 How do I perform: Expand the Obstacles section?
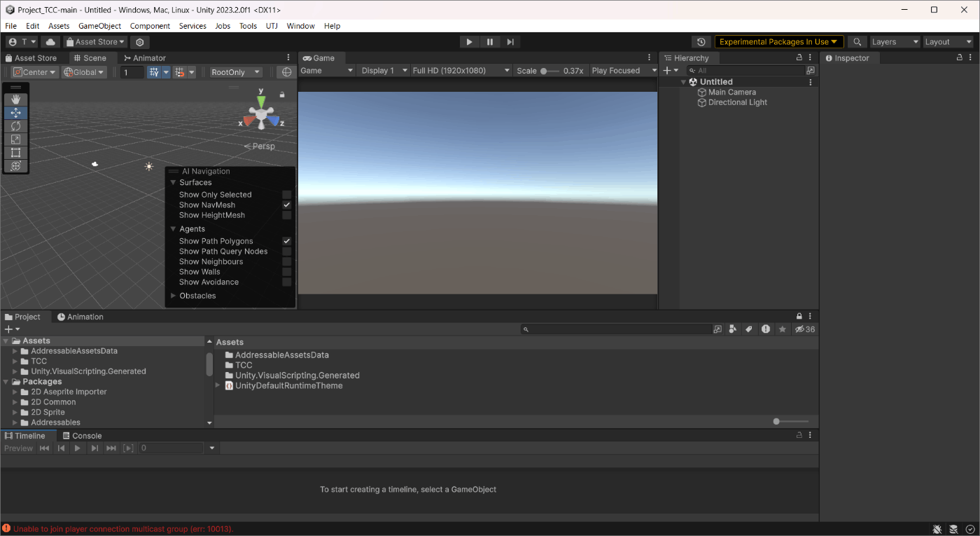[x=174, y=296]
